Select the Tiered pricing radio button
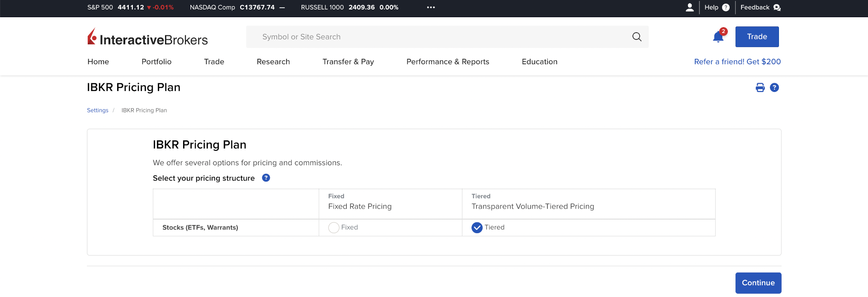868x297 pixels. [477, 227]
